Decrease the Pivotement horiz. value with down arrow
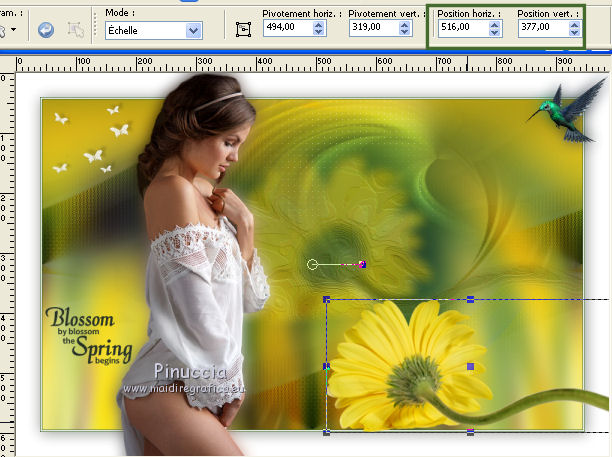Viewport: 612px width, 457px height. pyautogui.click(x=319, y=32)
